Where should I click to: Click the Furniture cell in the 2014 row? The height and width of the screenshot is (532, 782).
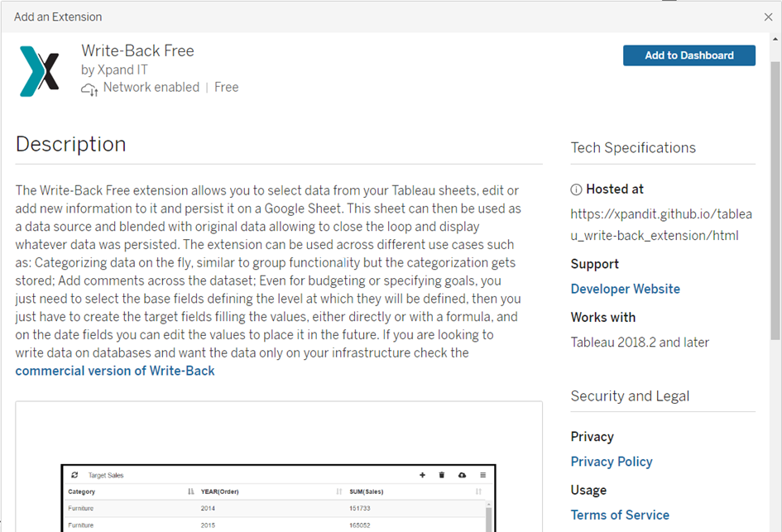pos(81,509)
